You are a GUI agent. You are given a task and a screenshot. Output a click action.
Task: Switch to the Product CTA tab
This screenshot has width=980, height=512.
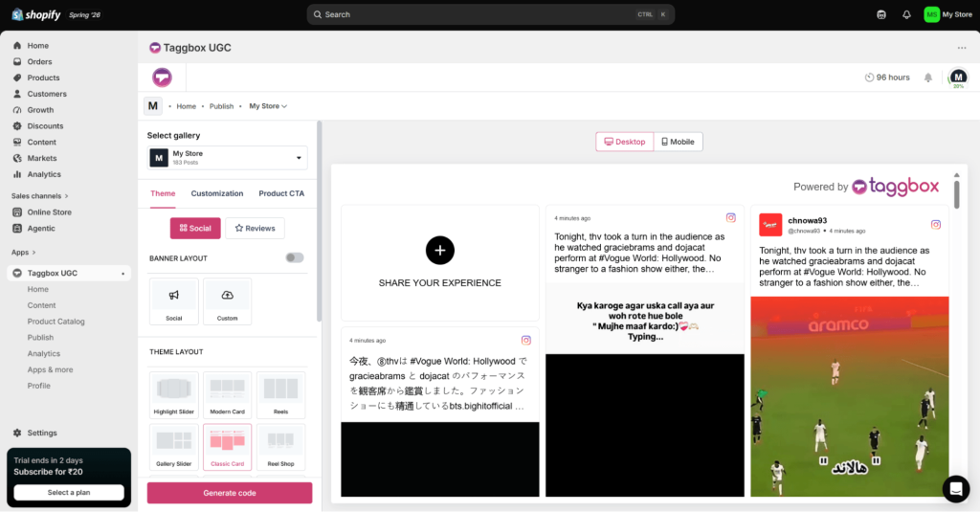(281, 194)
